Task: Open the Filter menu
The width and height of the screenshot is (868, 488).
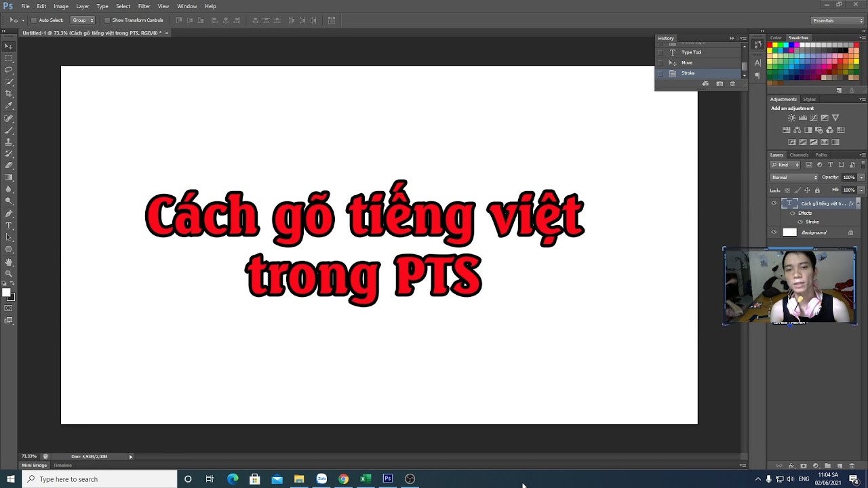Action: pos(144,6)
